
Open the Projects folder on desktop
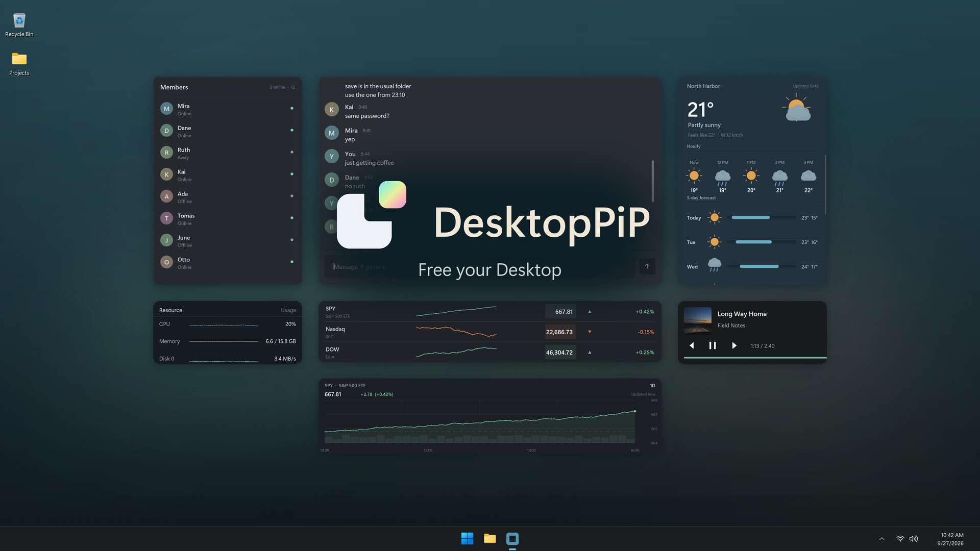click(19, 64)
